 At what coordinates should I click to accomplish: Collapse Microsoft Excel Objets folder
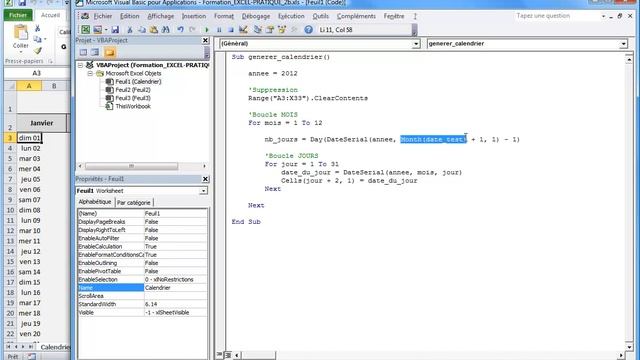click(90, 73)
